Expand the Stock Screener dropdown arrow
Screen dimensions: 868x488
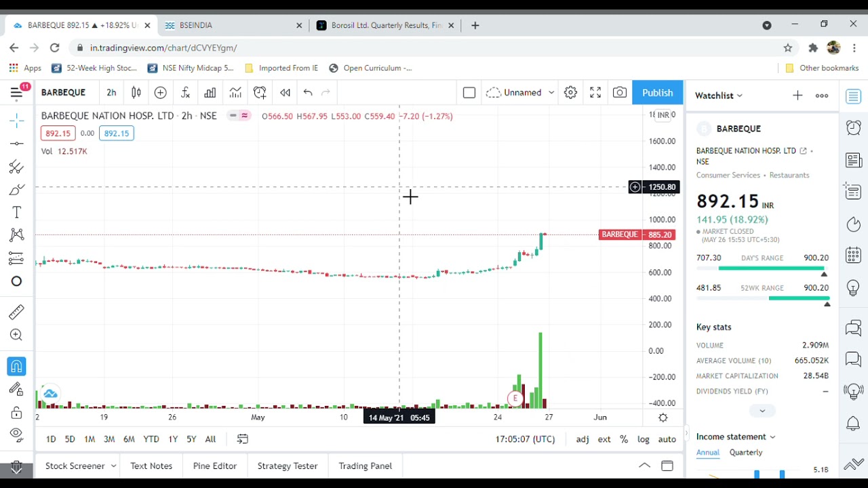pos(114,466)
